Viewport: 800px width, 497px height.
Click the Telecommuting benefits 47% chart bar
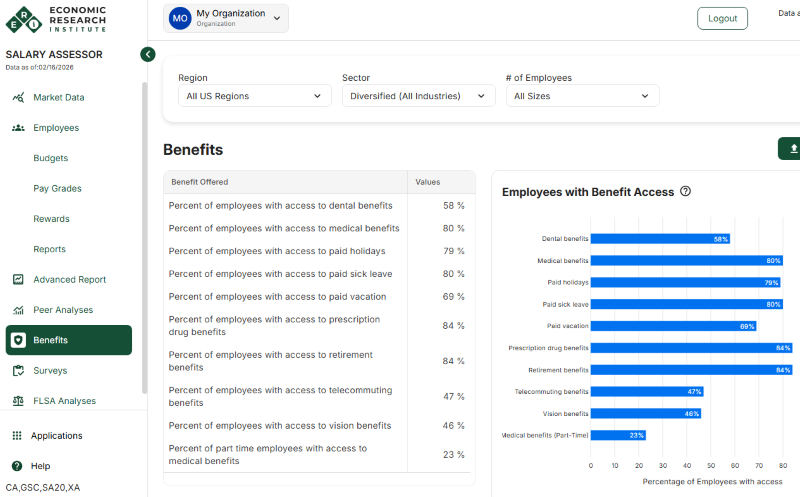pos(647,391)
